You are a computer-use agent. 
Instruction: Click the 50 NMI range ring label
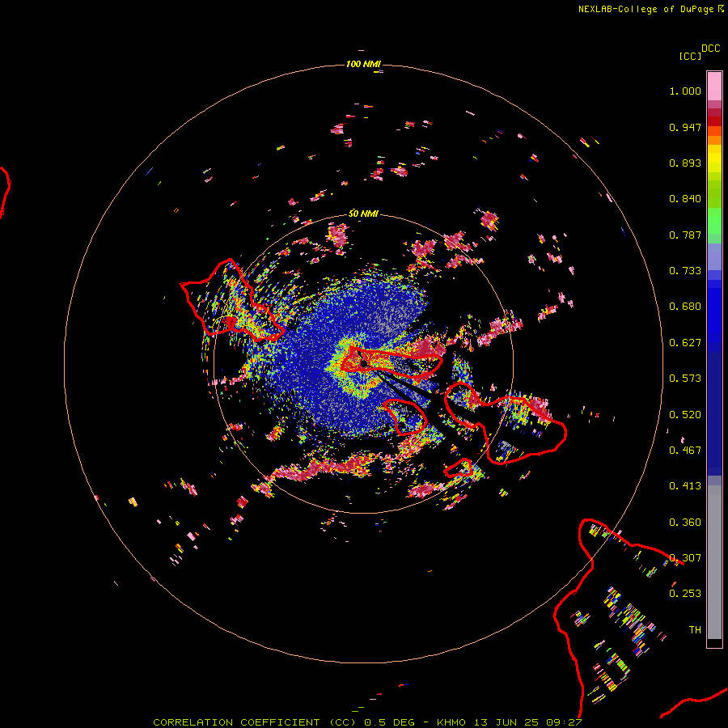click(x=363, y=214)
